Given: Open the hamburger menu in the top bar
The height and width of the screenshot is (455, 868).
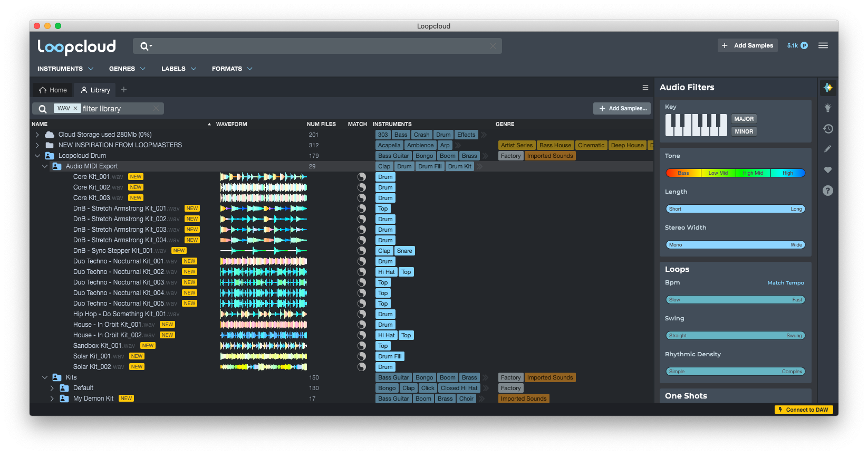Looking at the screenshot, I should point(823,45).
